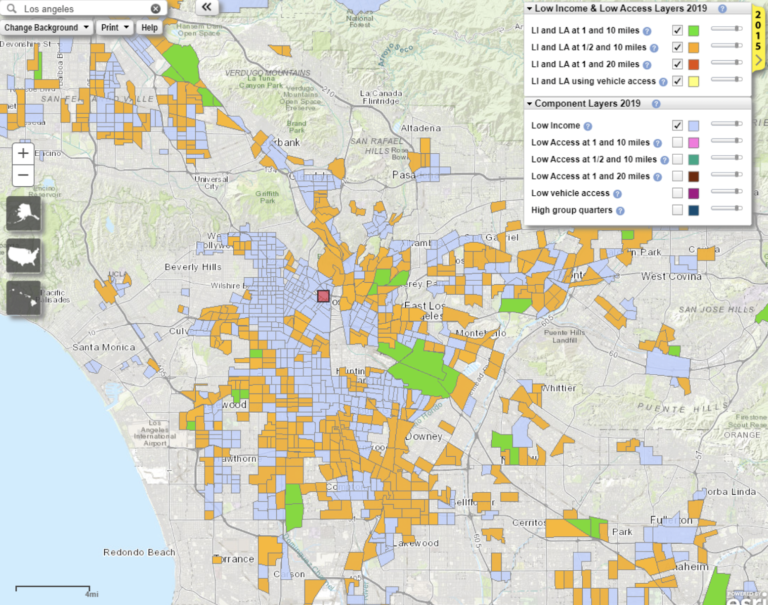Click the esri logo link

[746, 598]
